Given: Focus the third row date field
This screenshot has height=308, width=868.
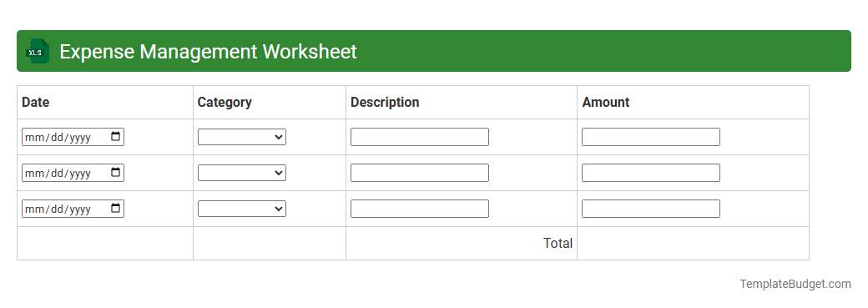Looking at the screenshot, I should tap(73, 209).
